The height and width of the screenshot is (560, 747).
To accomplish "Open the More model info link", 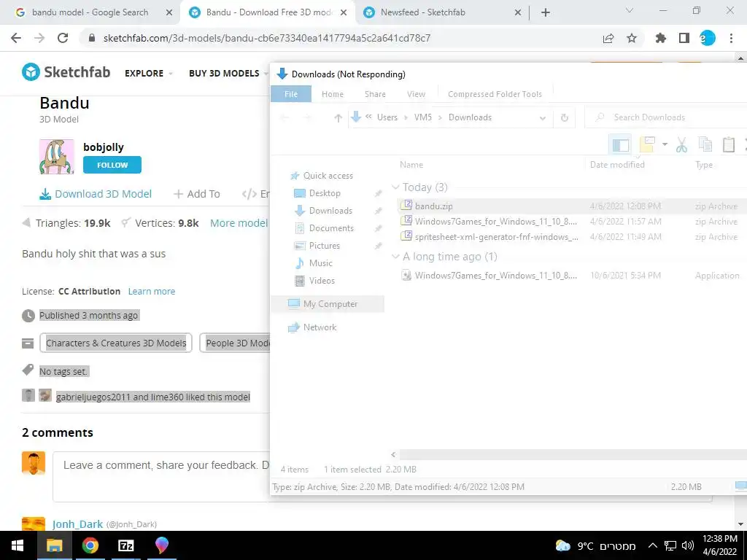I will pos(239,223).
